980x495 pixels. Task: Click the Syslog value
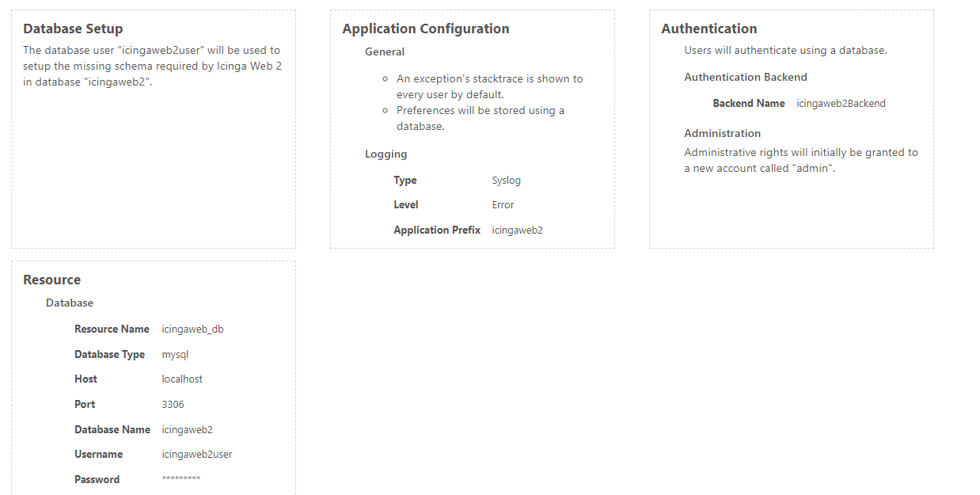pos(507,181)
